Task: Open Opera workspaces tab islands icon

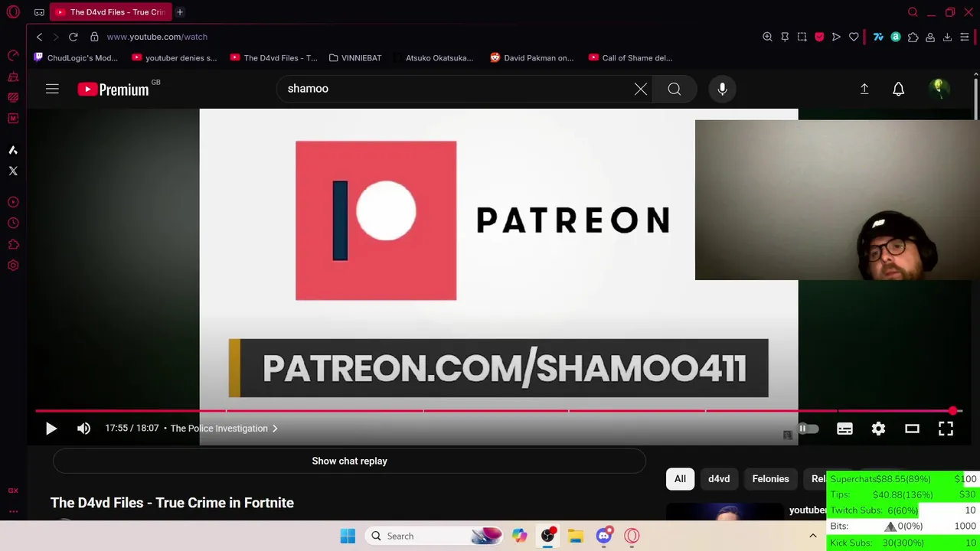Action: point(39,12)
